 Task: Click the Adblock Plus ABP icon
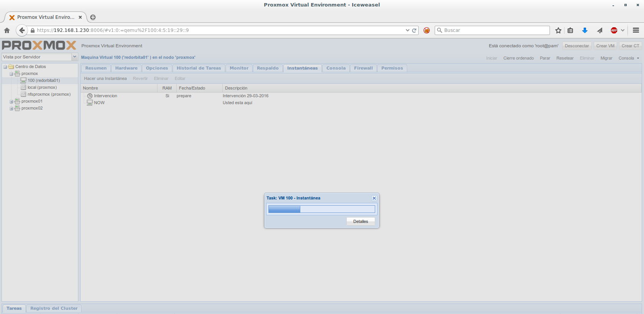[x=614, y=30]
